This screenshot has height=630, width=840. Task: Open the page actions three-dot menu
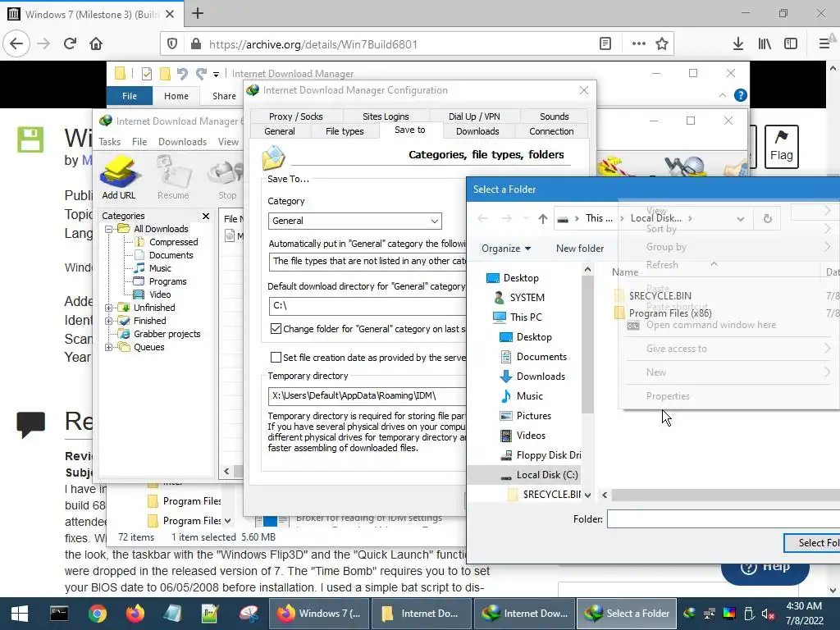pos(638,44)
